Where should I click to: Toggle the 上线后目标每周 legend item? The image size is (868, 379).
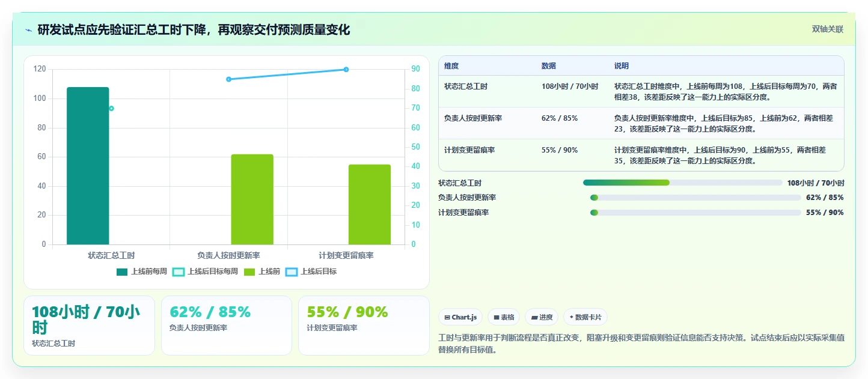point(205,271)
